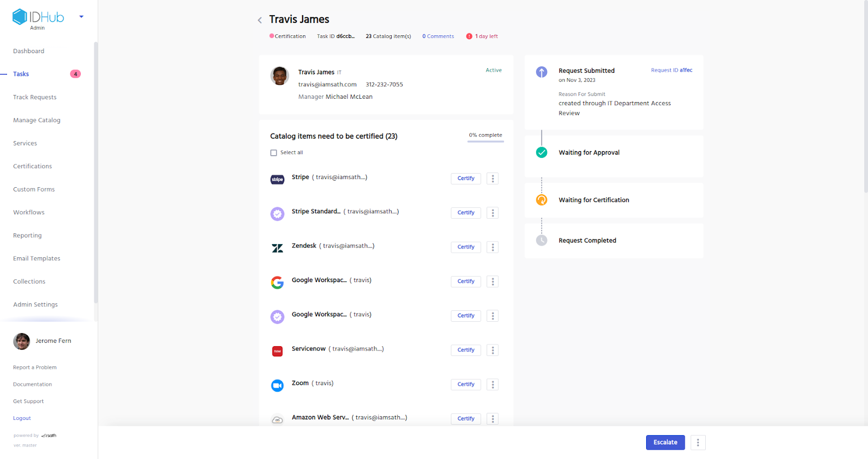The height and width of the screenshot is (459, 868).
Task: Click the Zendesk logo icon
Action: pyautogui.click(x=277, y=248)
